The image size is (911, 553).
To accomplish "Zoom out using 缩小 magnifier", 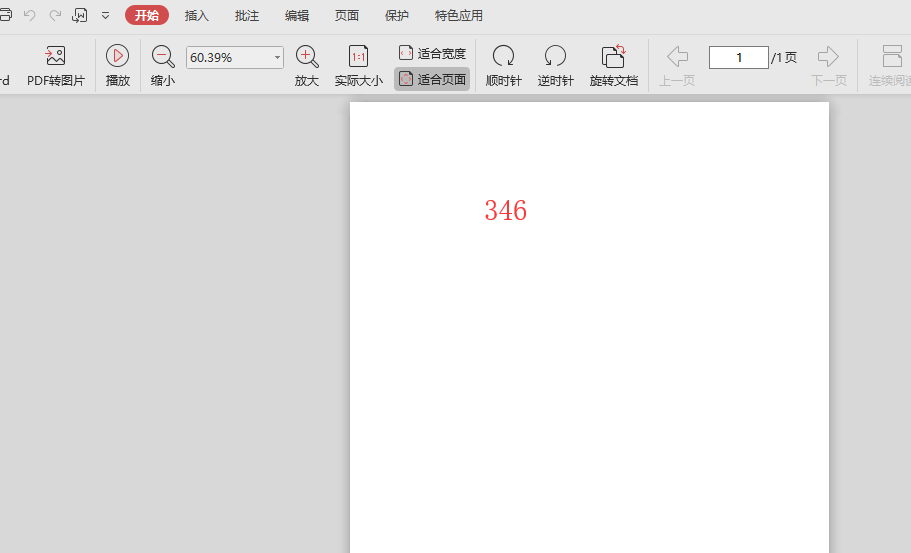I will click(x=163, y=57).
